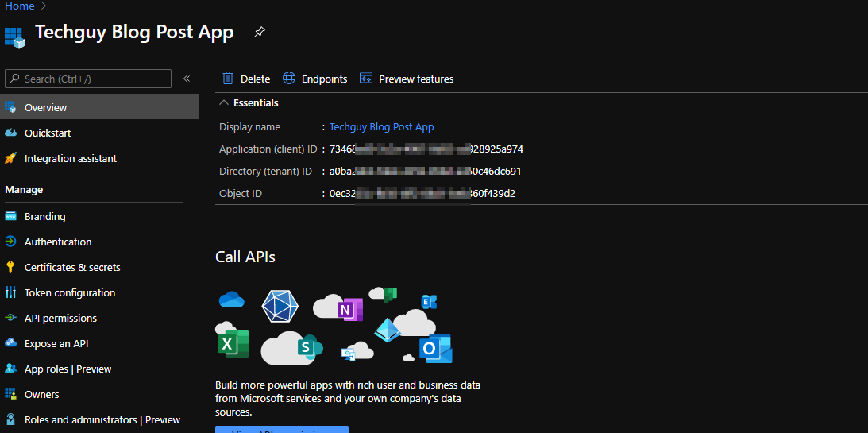Click the App roles people icon

click(10, 369)
